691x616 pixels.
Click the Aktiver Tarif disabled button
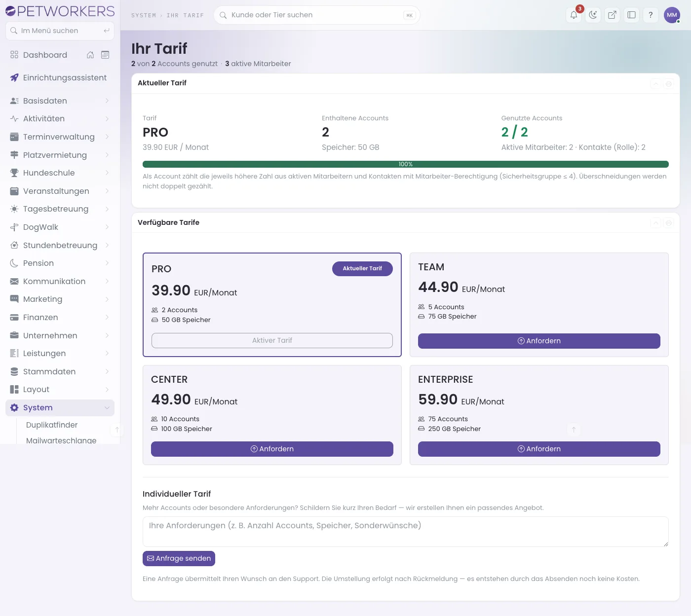(x=272, y=340)
